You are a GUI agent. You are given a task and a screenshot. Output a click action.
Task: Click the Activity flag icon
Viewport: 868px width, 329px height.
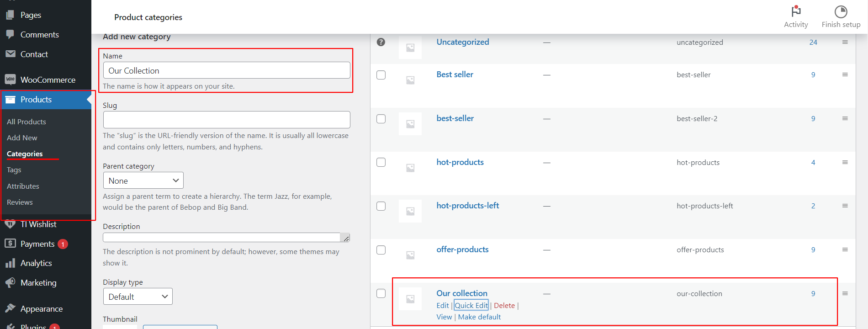click(x=796, y=11)
